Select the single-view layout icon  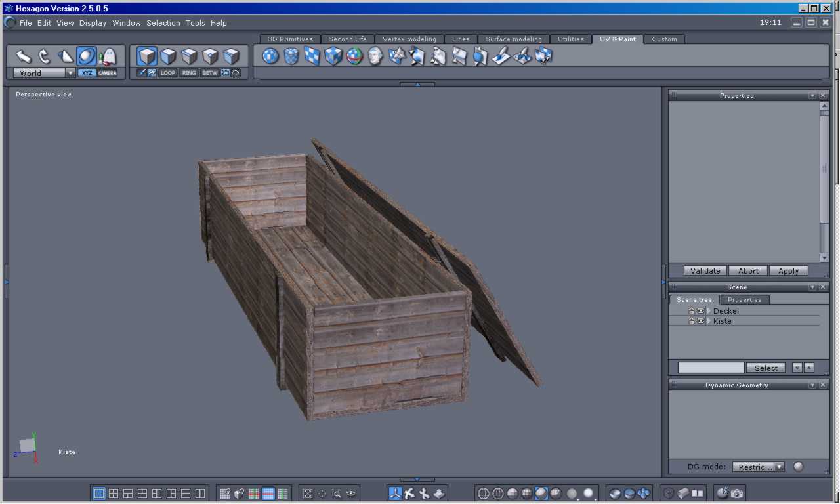(x=99, y=493)
